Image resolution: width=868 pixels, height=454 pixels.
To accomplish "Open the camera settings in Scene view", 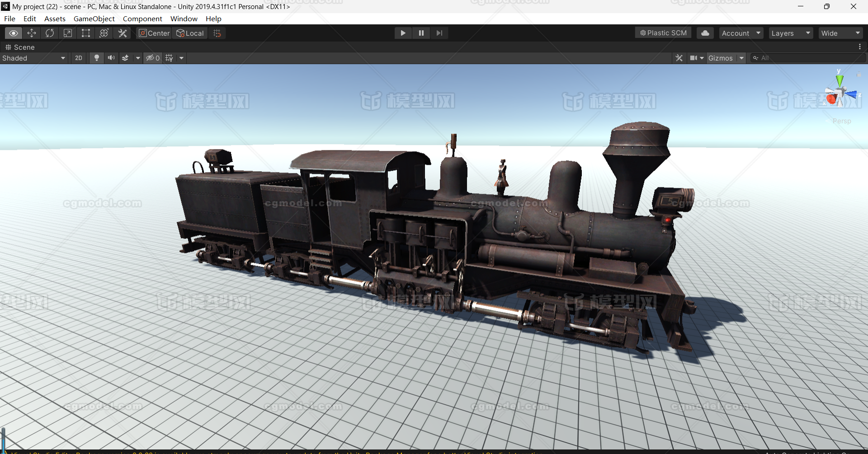I will (697, 58).
